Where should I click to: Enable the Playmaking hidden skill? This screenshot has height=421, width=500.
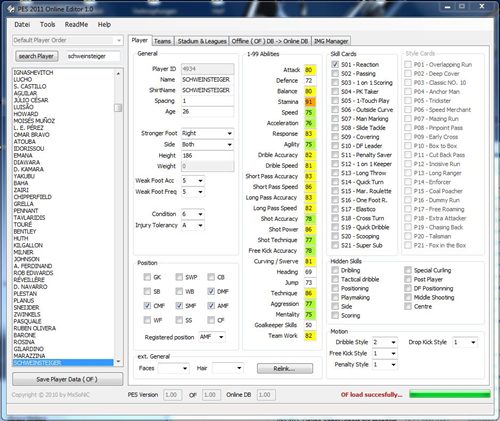(335, 297)
